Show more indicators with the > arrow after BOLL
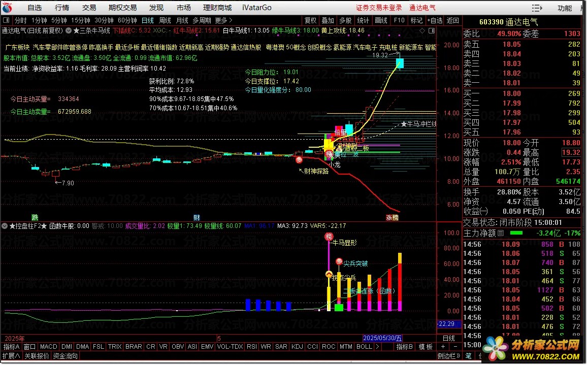Viewport: 588px width, 365px height. coord(377,347)
